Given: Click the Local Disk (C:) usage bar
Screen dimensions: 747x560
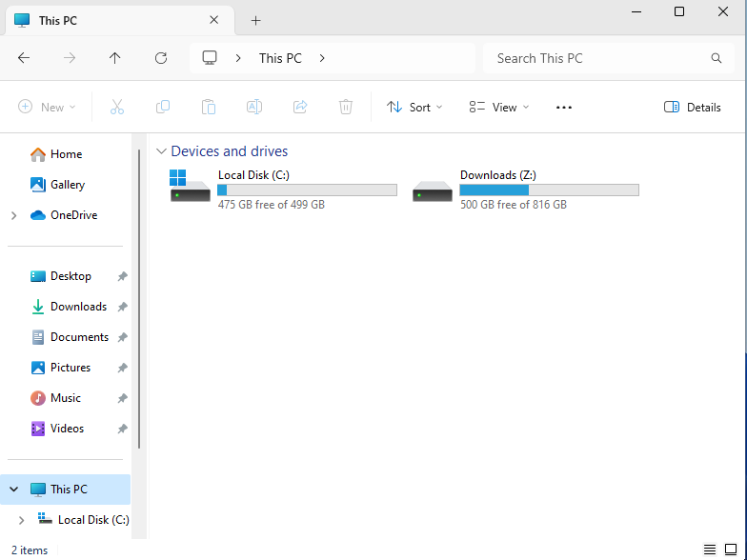Looking at the screenshot, I should [x=307, y=190].
